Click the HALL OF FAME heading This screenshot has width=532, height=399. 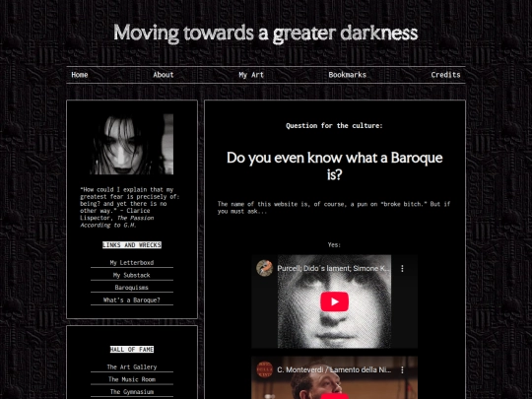[132, 349]
